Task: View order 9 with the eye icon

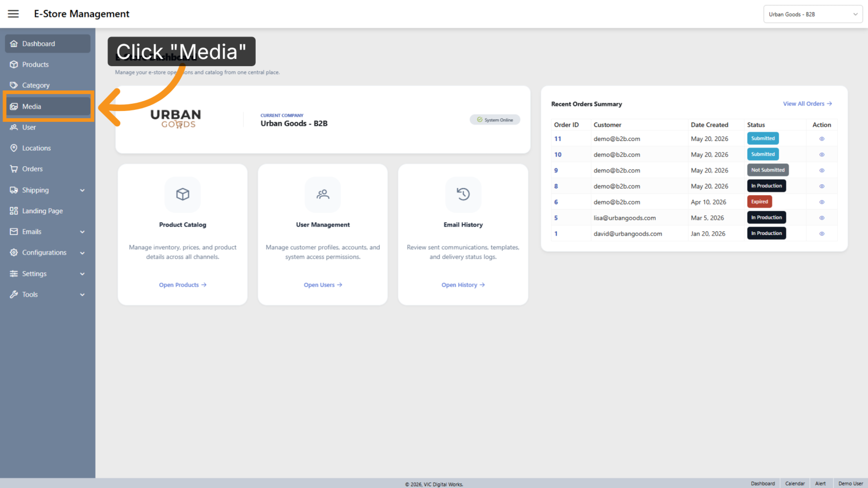Action: (822, 170)
